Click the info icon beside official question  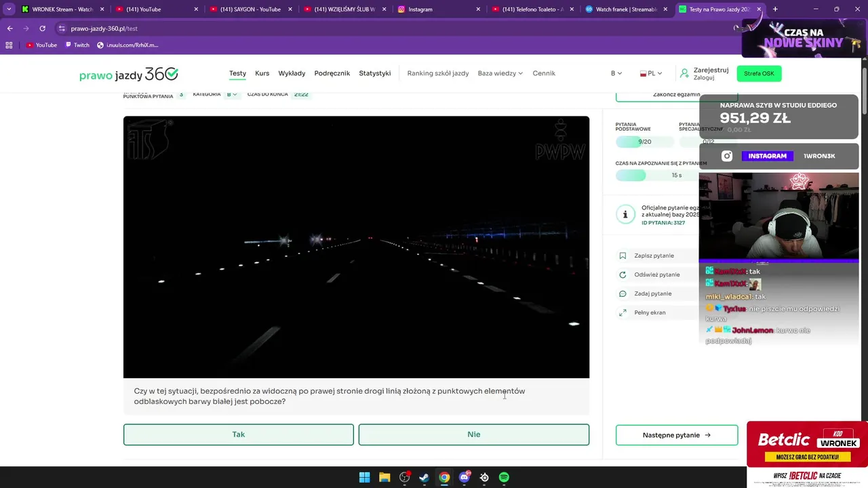coord(625,214)
